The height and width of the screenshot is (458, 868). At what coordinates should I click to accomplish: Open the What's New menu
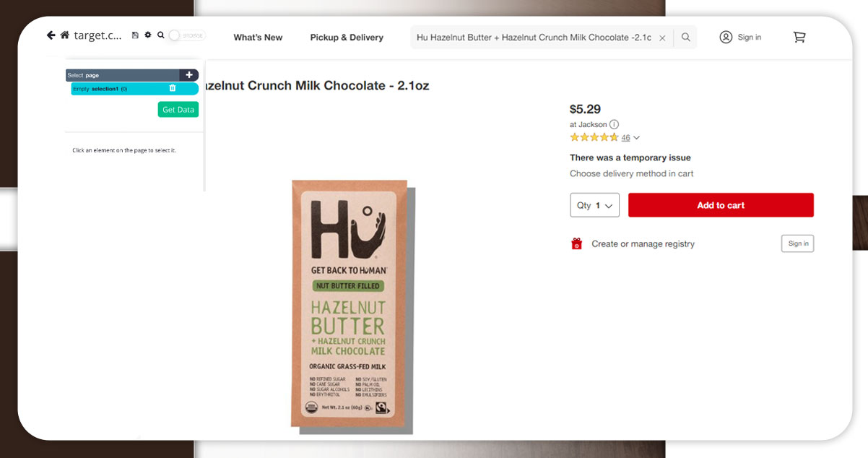coord(258,38)
